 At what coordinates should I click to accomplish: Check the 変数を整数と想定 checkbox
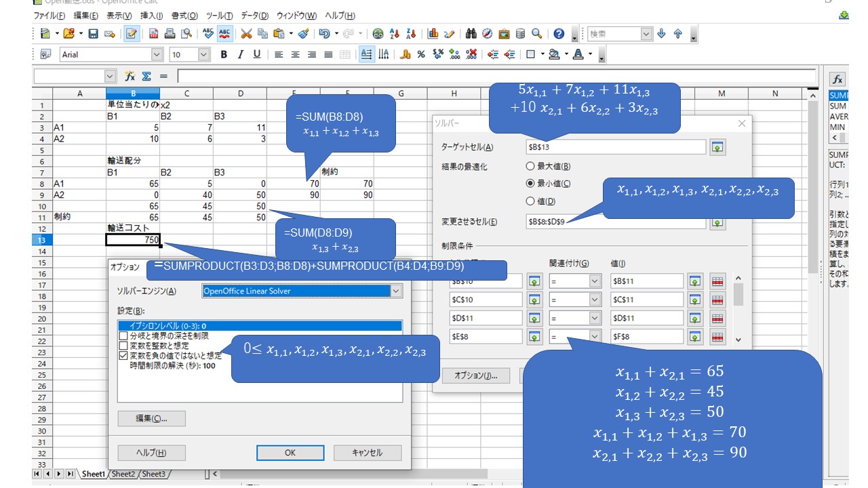[x=123, y=345]
